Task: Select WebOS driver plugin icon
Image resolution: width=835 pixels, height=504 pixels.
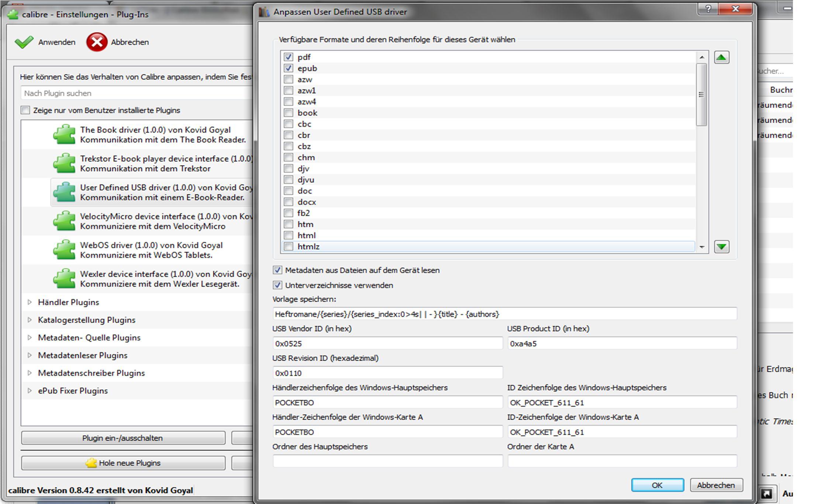Action: (64, 250)
